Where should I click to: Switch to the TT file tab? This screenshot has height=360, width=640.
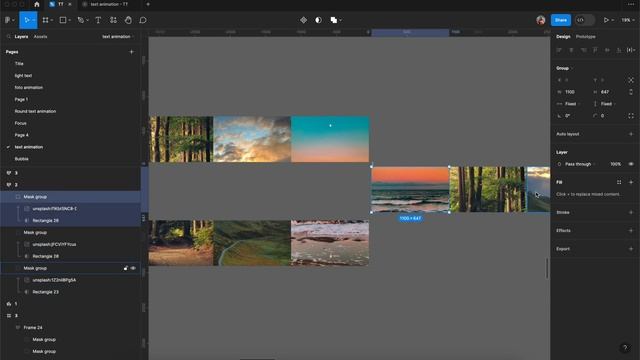point(60,4)
